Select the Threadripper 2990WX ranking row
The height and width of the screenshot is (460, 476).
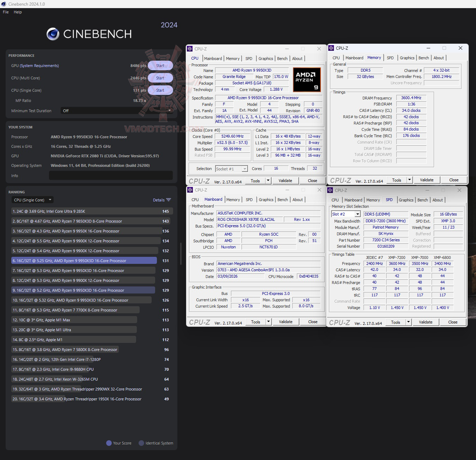(x=92, y=389)
